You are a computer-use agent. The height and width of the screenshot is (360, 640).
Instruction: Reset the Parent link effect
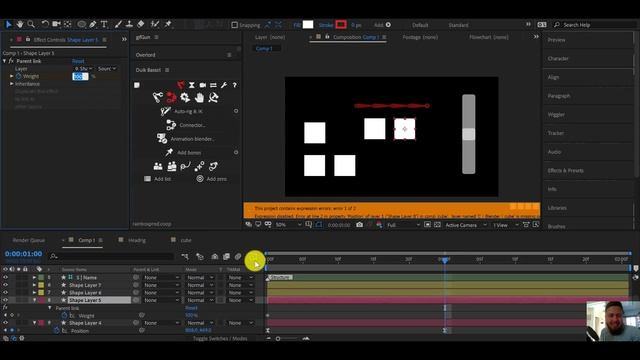pos(78,61)
